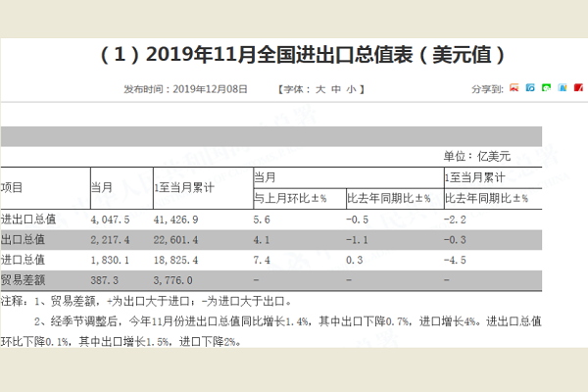
Task: Click the cumulative change value -4.5
Action: coord(455,260)
